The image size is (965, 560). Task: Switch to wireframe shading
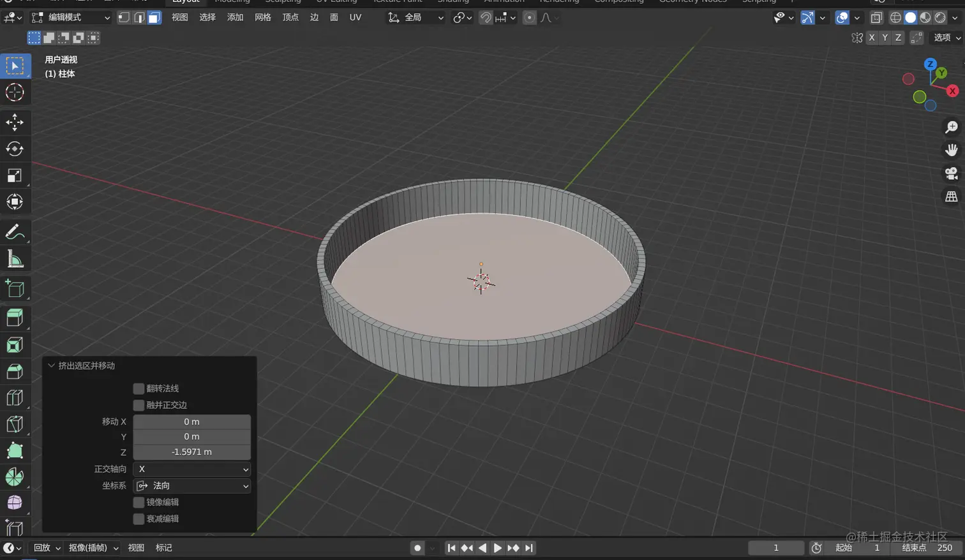click(896, 18)
